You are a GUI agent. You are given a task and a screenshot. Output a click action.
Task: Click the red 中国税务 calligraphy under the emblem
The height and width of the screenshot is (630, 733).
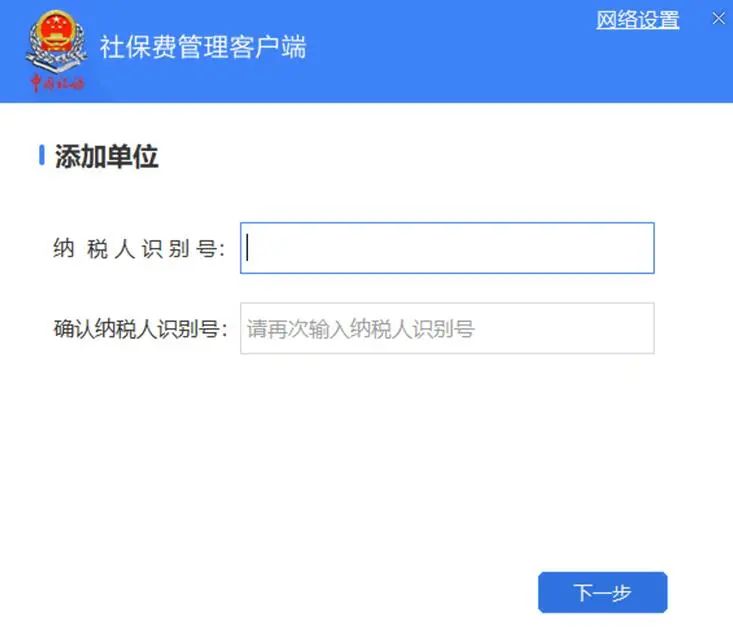[57, 83]
